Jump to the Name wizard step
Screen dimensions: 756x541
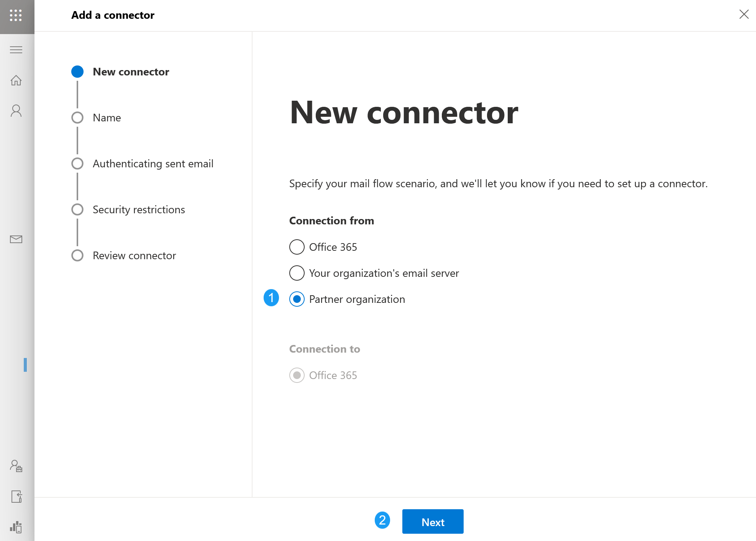point(107,118)
